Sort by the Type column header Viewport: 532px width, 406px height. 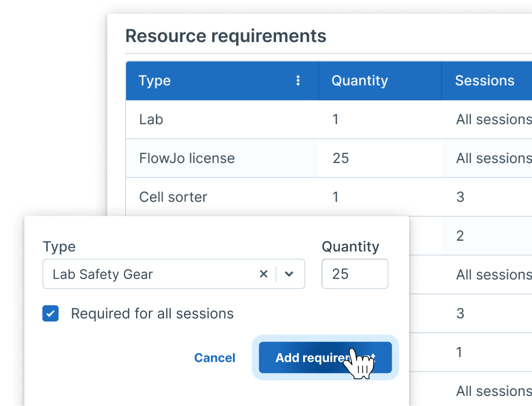click(155, 81)
